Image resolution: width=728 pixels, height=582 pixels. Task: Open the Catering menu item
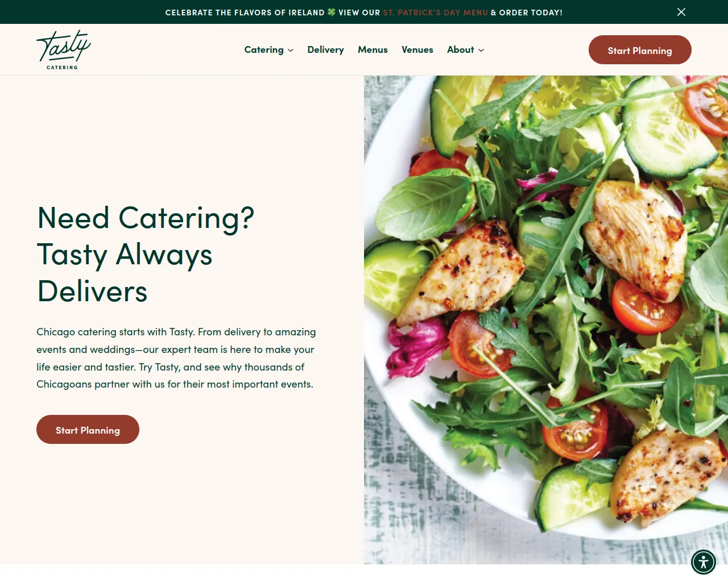point(264,49)
